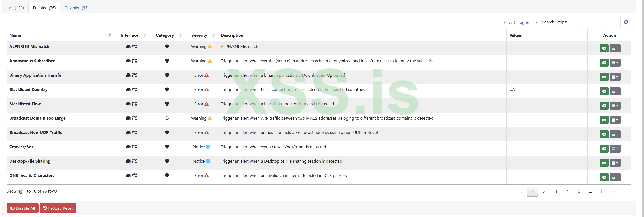644x217 pixels.
Task: Go to page 2 of results
Action: pyautogui.click(x=544, y=191)
